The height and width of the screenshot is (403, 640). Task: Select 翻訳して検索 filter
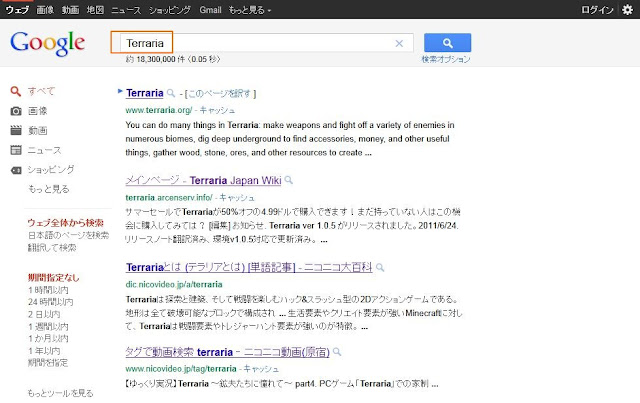point(52,247)
